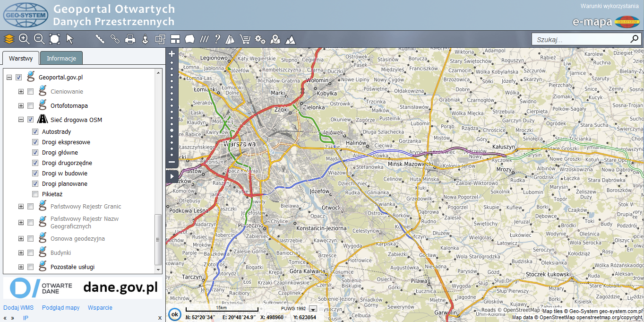
Task: Expand the Ortofotomapa node
Action: click(x=21, y=105)
